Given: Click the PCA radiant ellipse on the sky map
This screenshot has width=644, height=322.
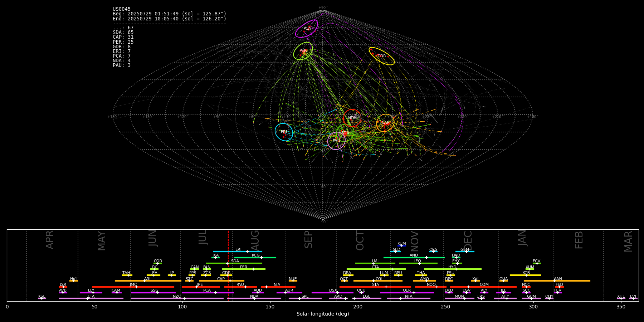Looking at the screenshot, I should click(307, 29).
